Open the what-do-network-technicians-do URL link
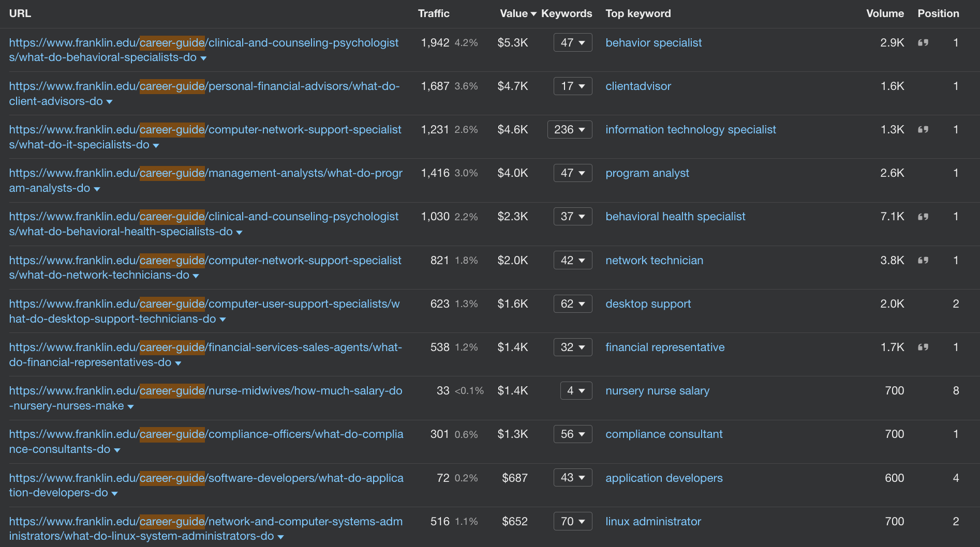Screen dimensions: 980x547 205,267
